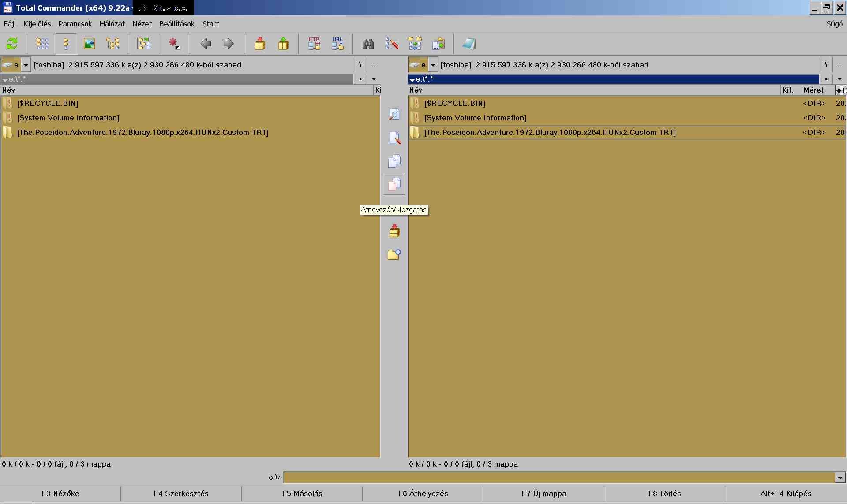Image resolution: width=847 pixels, height=504 pixels.
Task: Open the Start menu item
Action: coord(210,24)
